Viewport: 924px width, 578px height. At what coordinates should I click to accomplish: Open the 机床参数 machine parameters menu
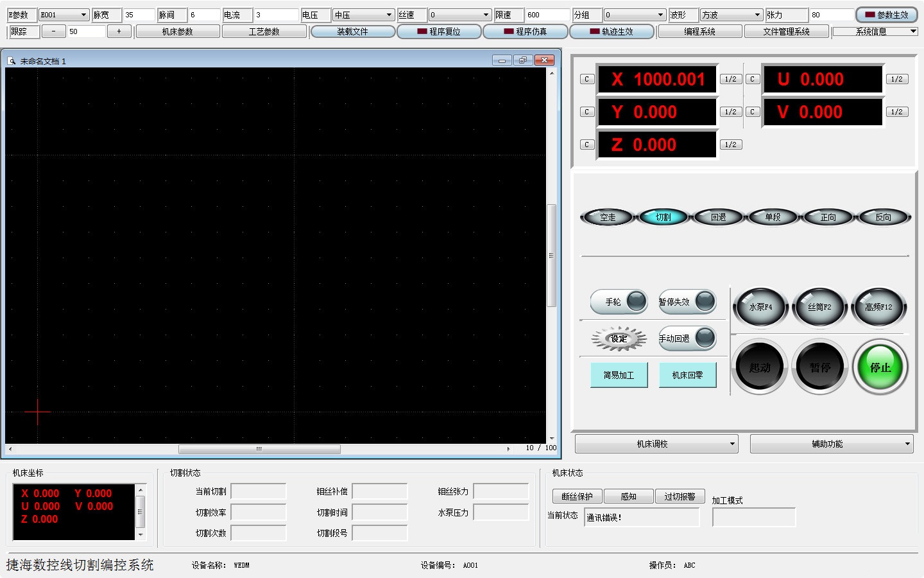[177, 31]
